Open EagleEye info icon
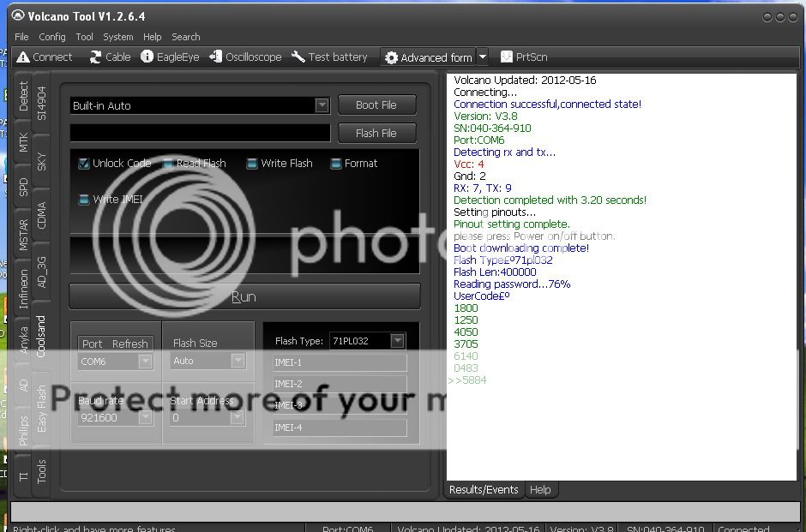Image resolution: width=806 pixels, height=532 pixels. pos(147,57)
